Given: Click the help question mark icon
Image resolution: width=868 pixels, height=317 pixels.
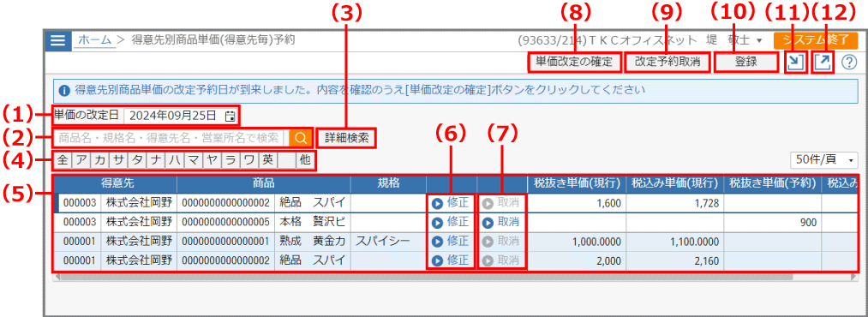Looking at the screenshot, I should click(848, 63).
